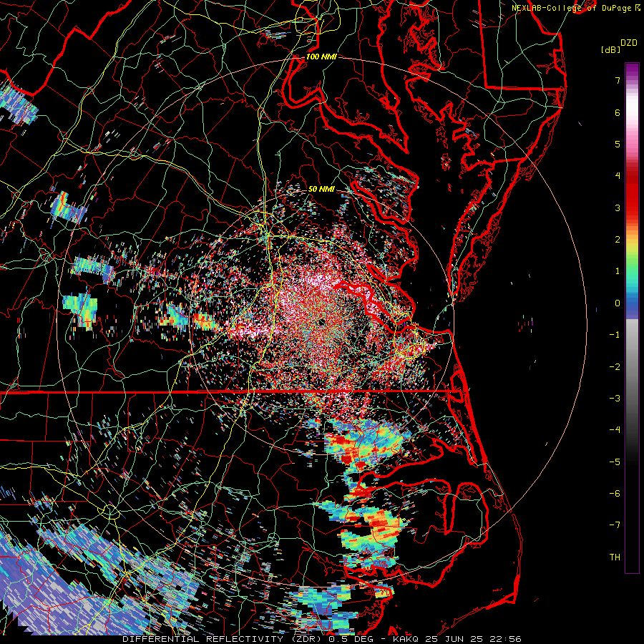Click the 4 tick label on colorbar
The image size is (644, 644).
point(618,176)
